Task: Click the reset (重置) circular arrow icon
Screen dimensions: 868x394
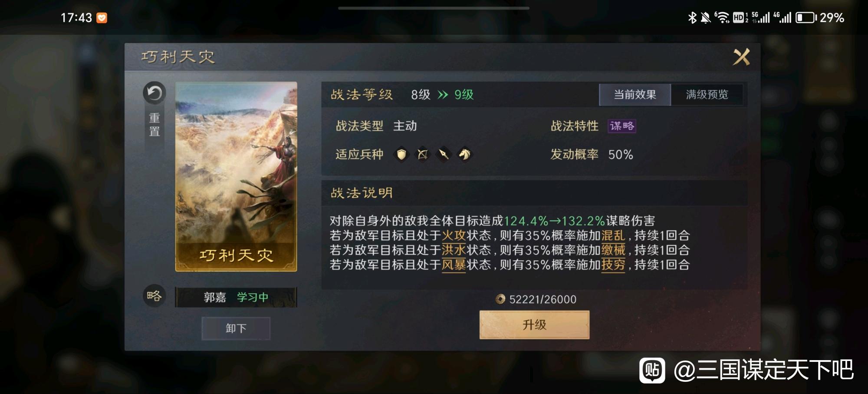Action: pyautogui.click(x=155, y=93)
